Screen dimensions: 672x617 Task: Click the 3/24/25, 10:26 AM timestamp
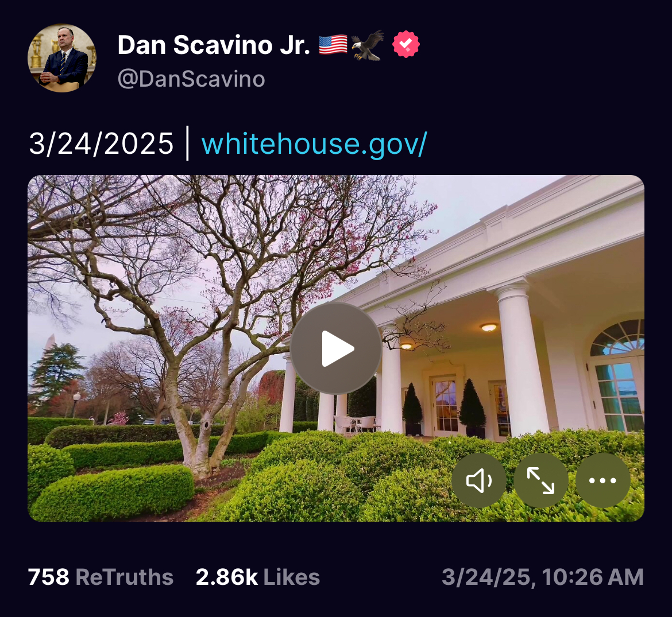543,577
